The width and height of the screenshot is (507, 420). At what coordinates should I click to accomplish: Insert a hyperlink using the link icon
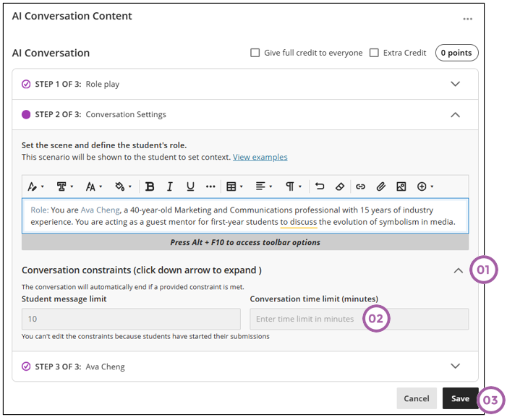click(360, 187)
